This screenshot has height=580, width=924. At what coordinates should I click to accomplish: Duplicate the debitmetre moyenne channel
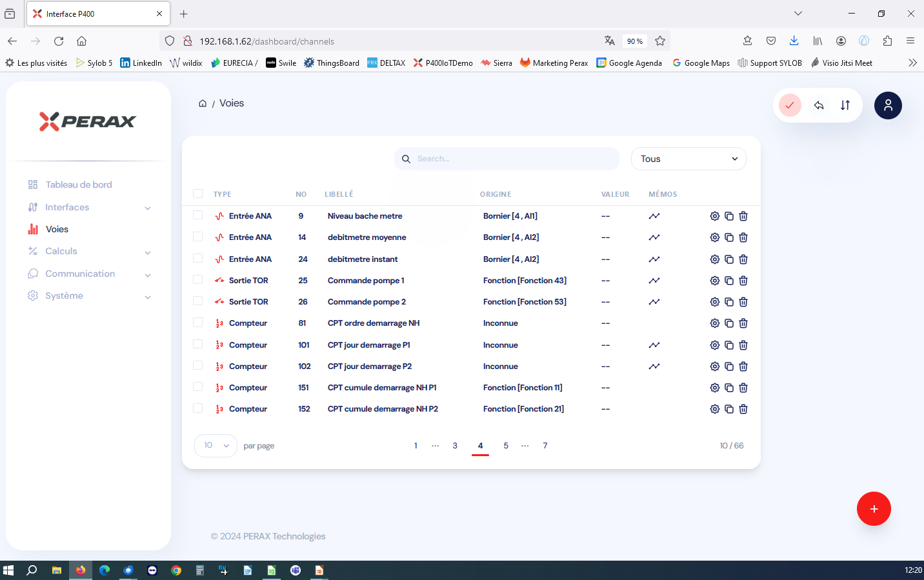pyautogui.click(x=729, y=237)
